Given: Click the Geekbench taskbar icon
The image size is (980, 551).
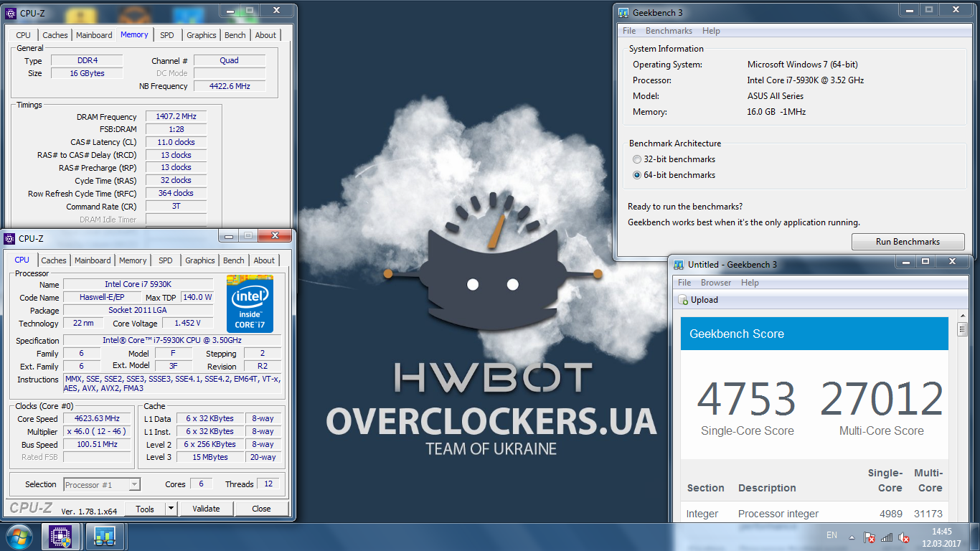Looking at the screenshot, I should coord(105,537).
